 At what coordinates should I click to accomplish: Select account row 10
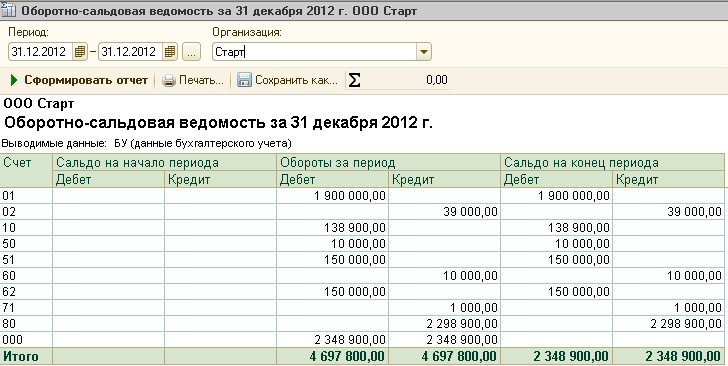click(362, 228)
